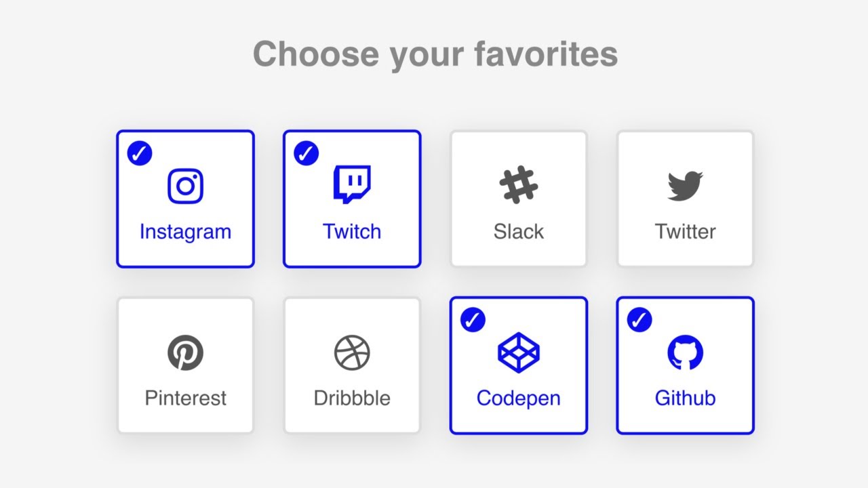Choose the Dribbble basketball icon
This screenshot has height=488, width=868.
[352, 352]
